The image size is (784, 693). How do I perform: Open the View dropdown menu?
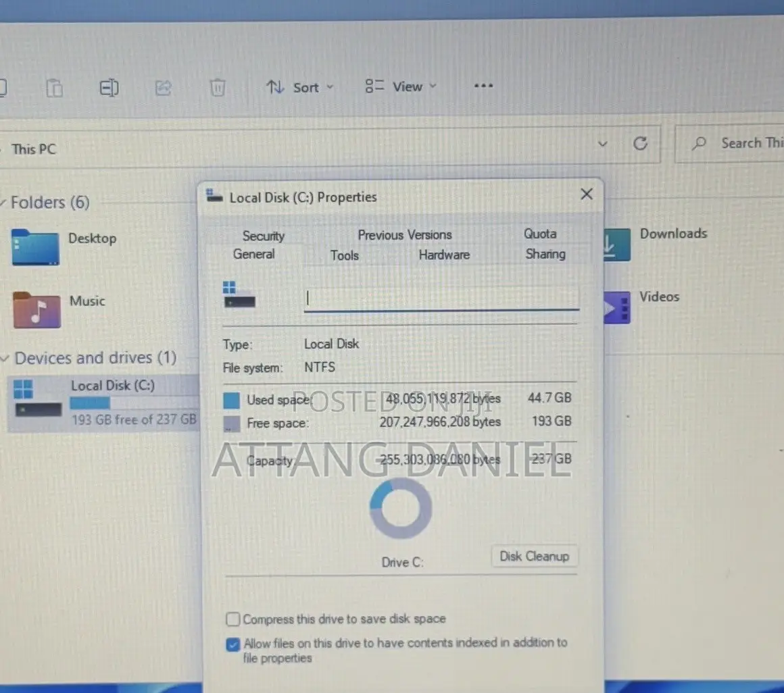point(401,86)
